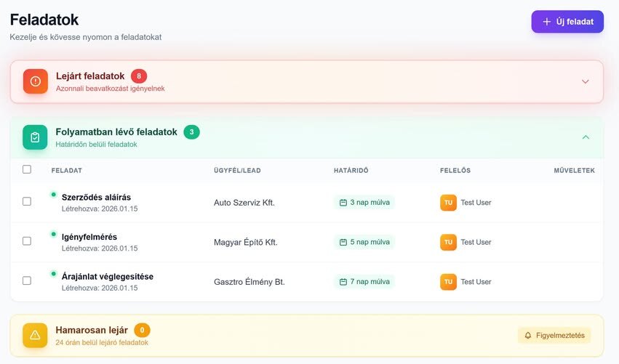Click the HATÁRIDŐ column header
This screenshot has height=364, width=619.
pyautogui.click(x=351, y=170)
